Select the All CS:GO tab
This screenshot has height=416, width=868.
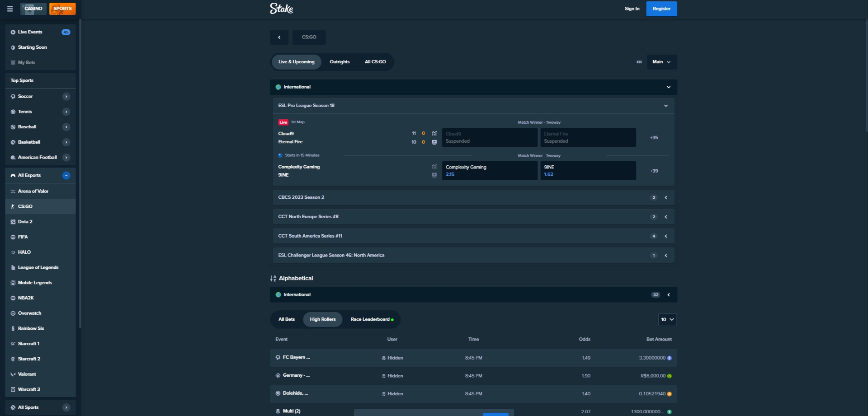coord(375,62)
